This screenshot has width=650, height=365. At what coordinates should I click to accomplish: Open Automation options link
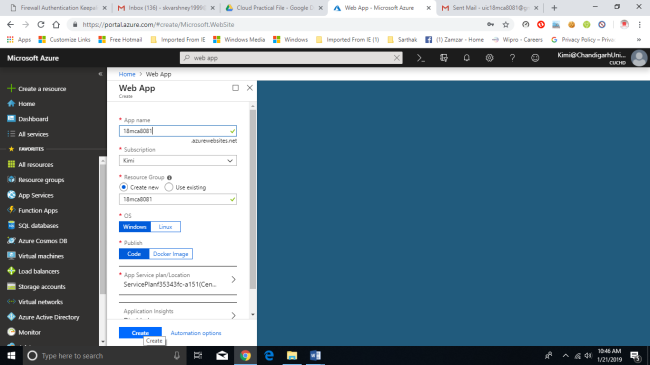pyautogui.click(x=196, y=333)
